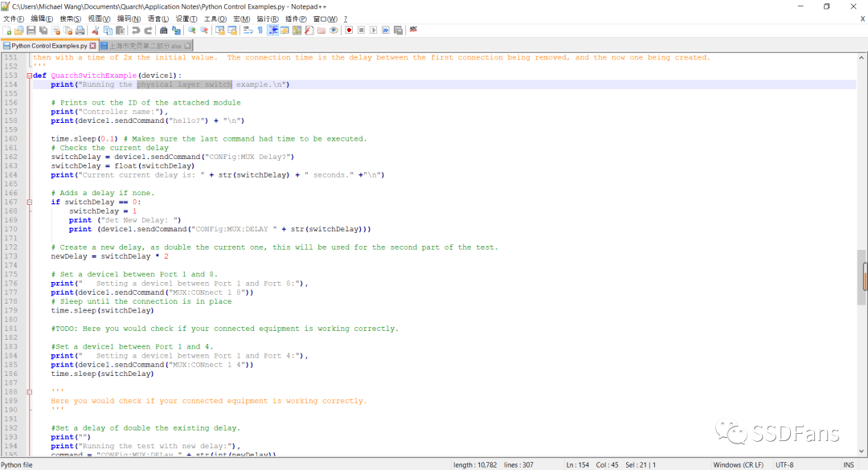Image resolution: width=868 pixels, height=470 pixels.
Task: Print the document using the printer icon
Action: click(80, 31)
